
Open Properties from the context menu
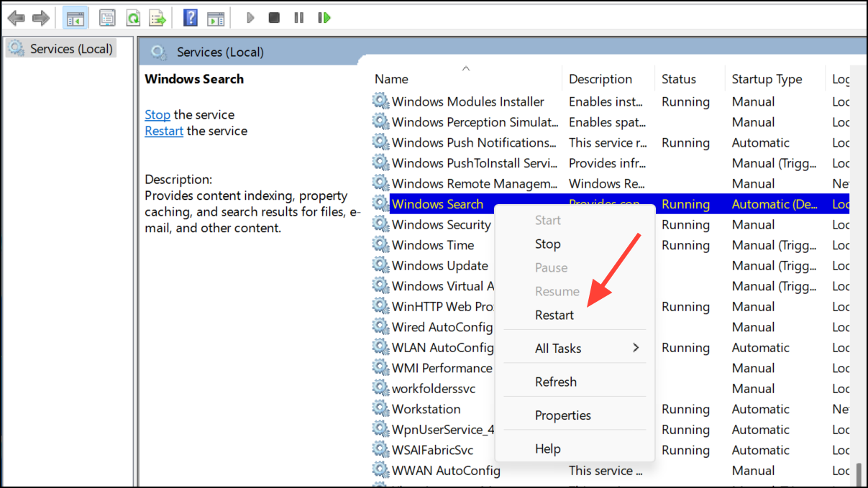click(x=563, y=415)
